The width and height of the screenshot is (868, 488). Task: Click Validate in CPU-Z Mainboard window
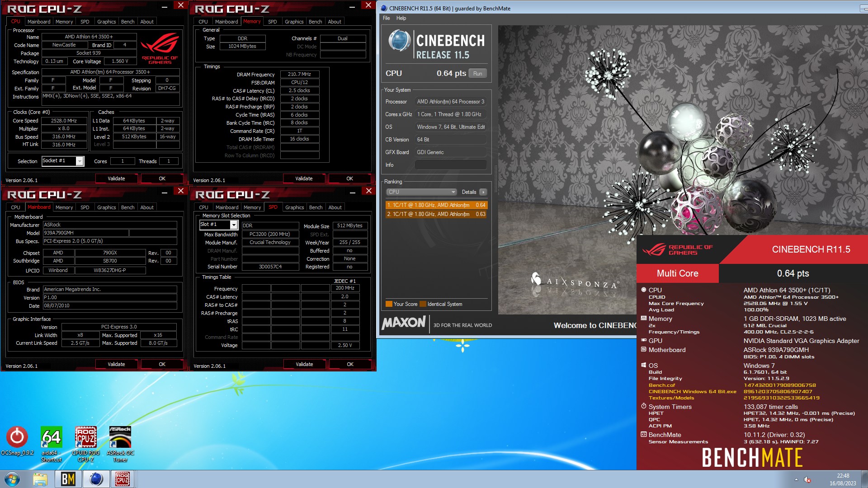click(116, 364)
